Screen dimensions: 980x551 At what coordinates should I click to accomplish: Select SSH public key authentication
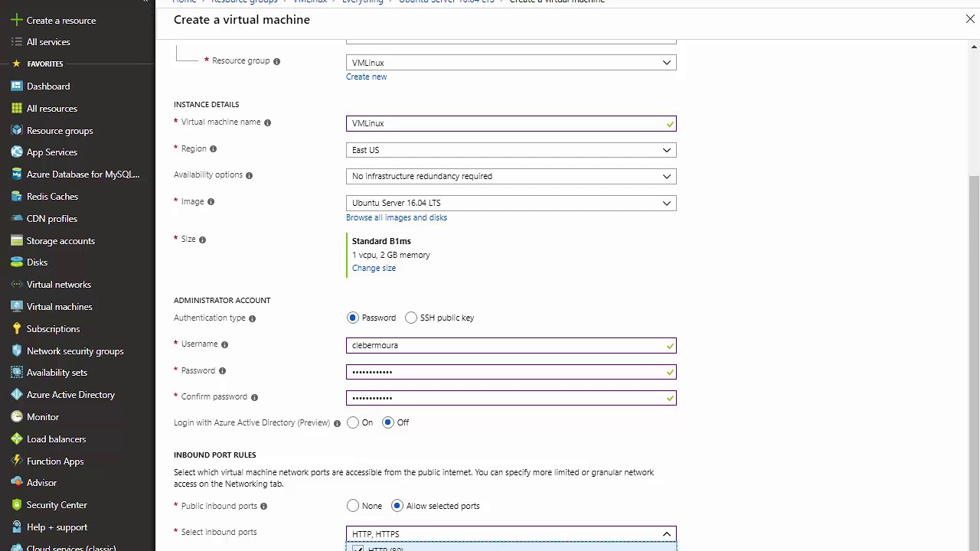(411, 318)
